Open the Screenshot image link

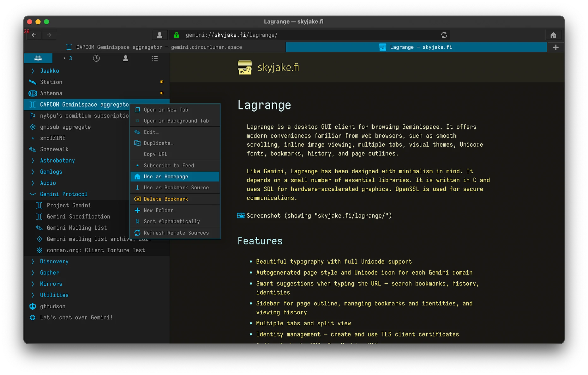[319, 216]
